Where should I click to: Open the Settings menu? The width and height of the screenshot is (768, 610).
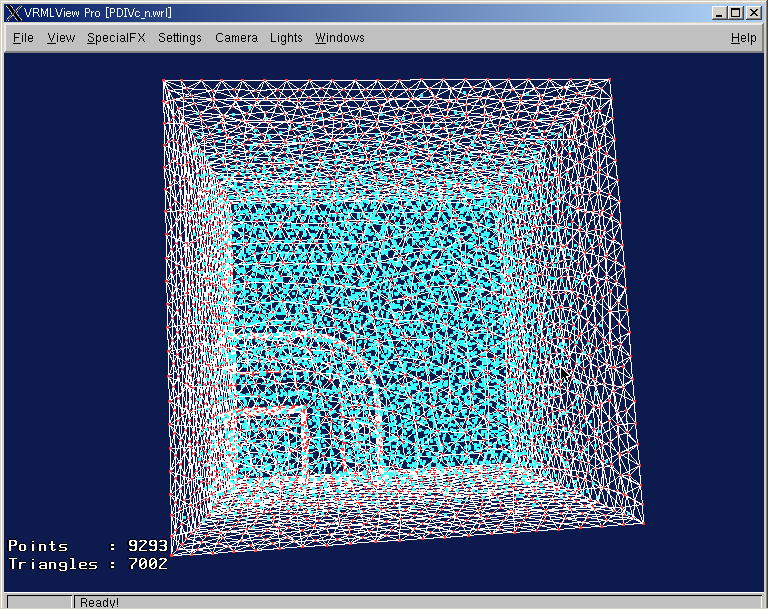[180, 38]
